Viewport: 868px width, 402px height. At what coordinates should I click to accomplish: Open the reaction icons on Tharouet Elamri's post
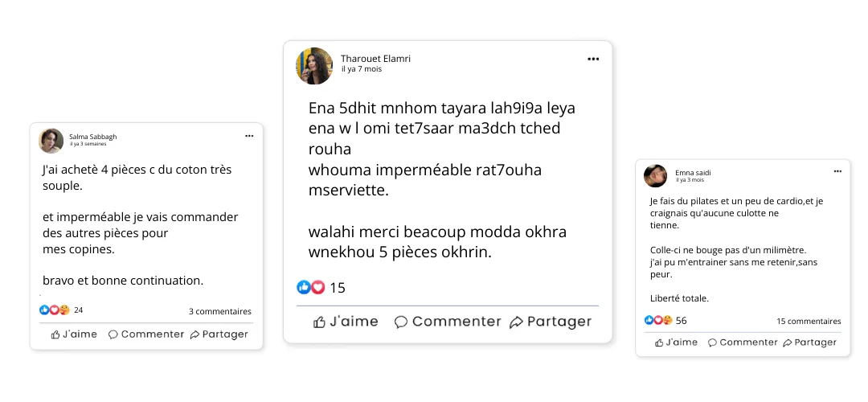(x=311, y=287)
